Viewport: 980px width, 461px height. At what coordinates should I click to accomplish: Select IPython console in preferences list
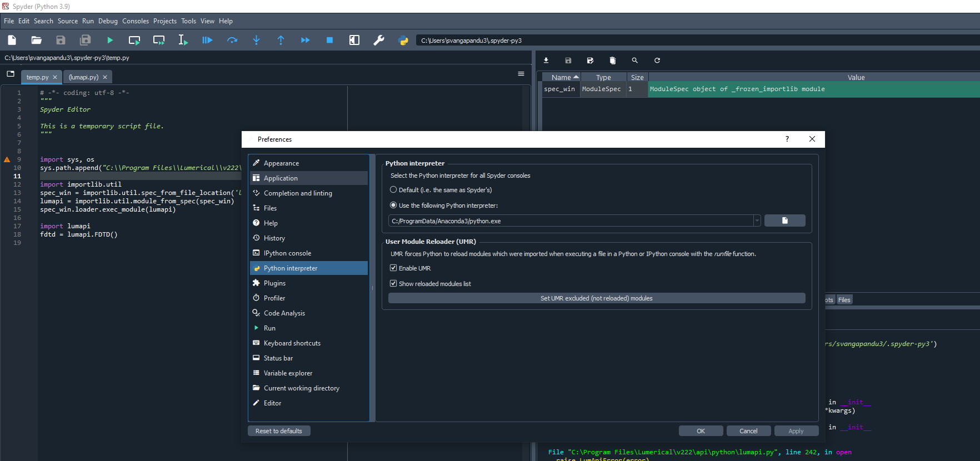pyautogui.click(x=287, y=253)
